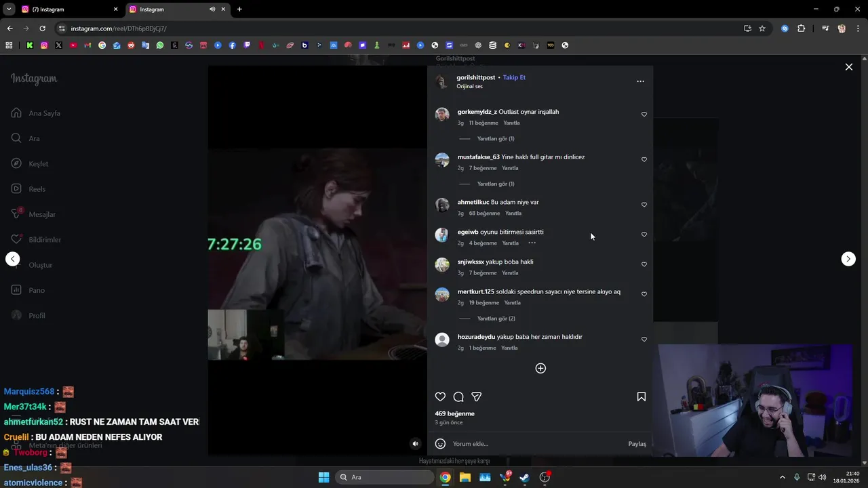Like gorkemyldz_z's comment
The image size is (868, 488).
[x=644, y=115]
